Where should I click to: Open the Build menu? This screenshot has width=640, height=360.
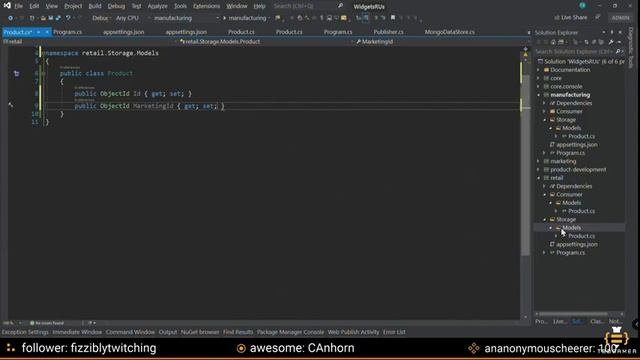(x=95, y=6)
